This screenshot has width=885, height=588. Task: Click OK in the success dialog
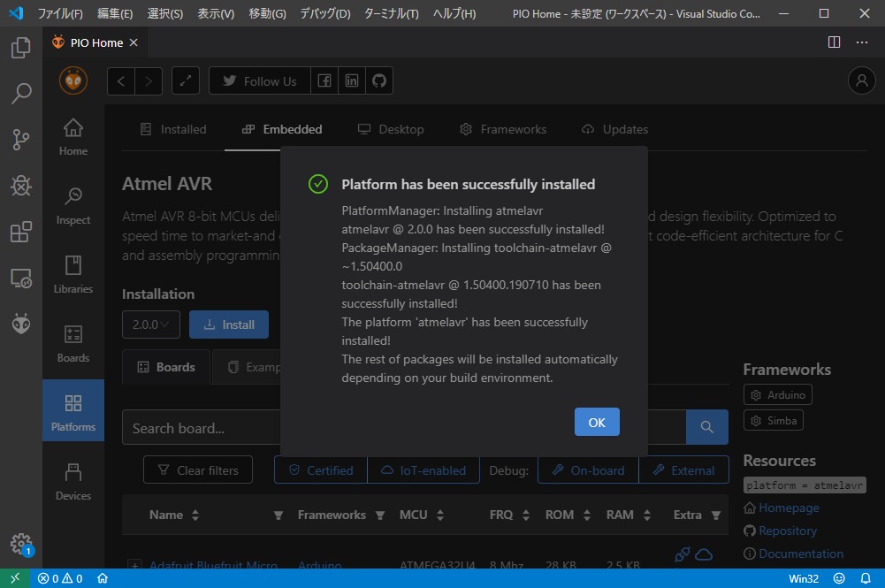click(x=597, y=422)
